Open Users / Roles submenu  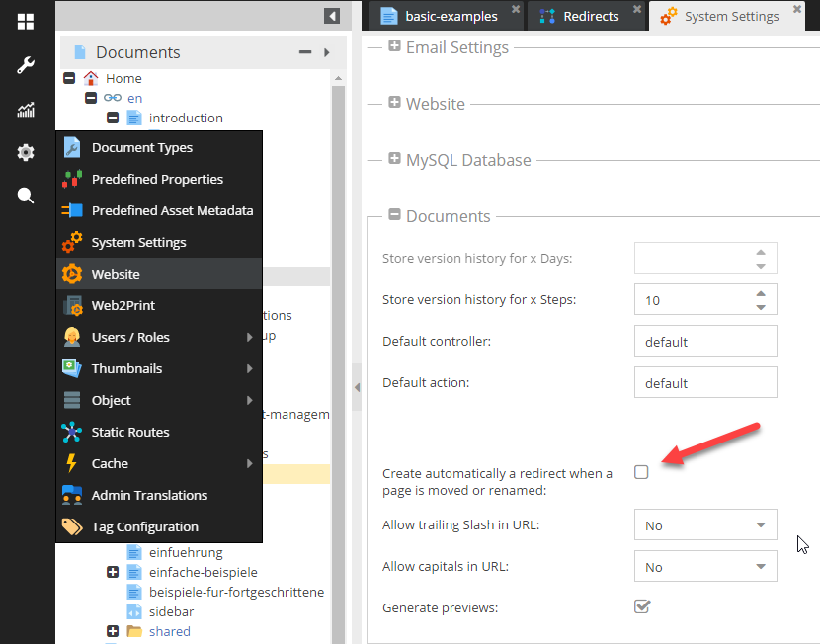click(x=129, y=337)
